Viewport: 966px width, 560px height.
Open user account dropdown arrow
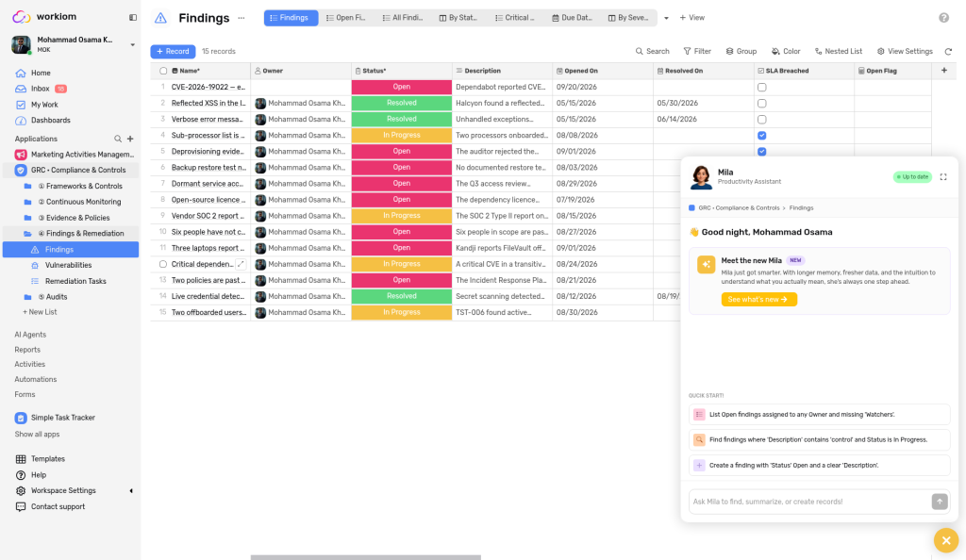point(132,45)
